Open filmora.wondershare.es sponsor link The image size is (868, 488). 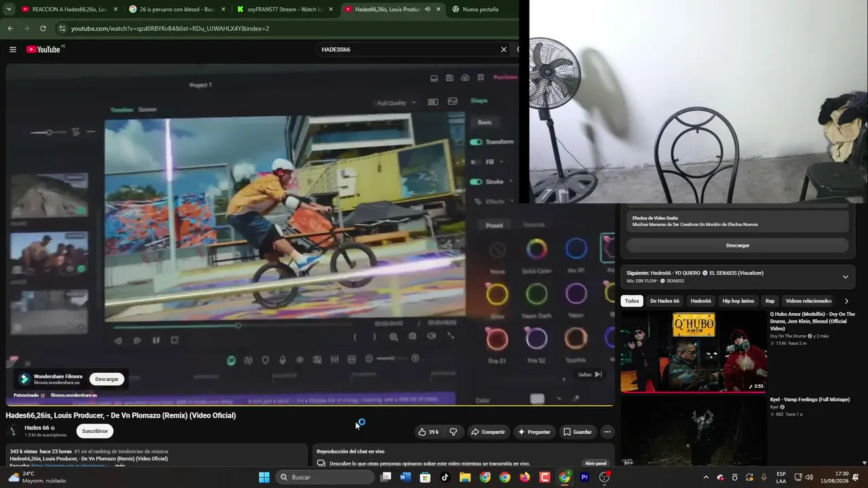tap(74, 395)
